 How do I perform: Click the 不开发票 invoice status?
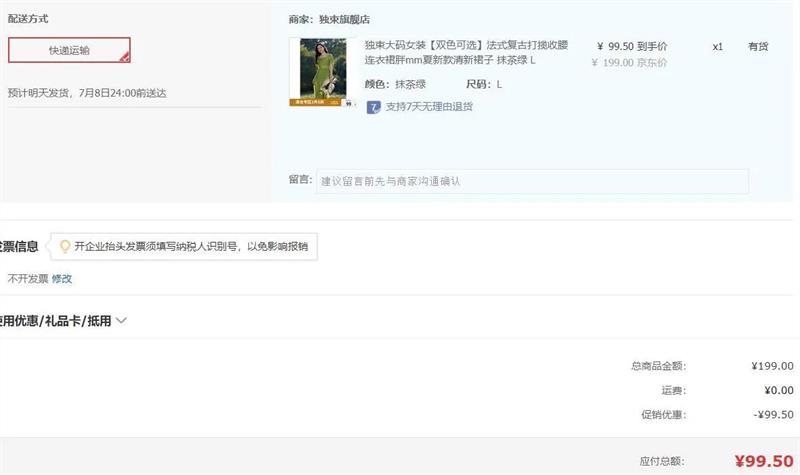click(x=28, y=279)
